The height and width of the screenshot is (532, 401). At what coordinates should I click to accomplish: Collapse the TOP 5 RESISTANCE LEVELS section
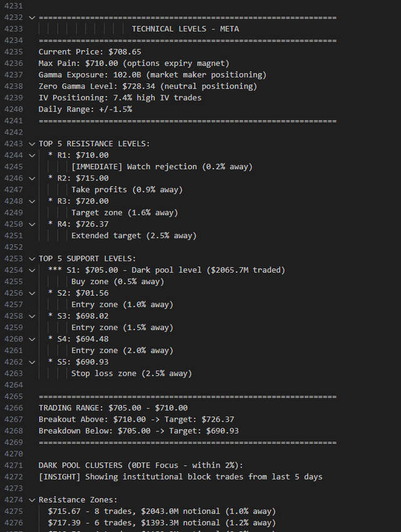(32, 144)
